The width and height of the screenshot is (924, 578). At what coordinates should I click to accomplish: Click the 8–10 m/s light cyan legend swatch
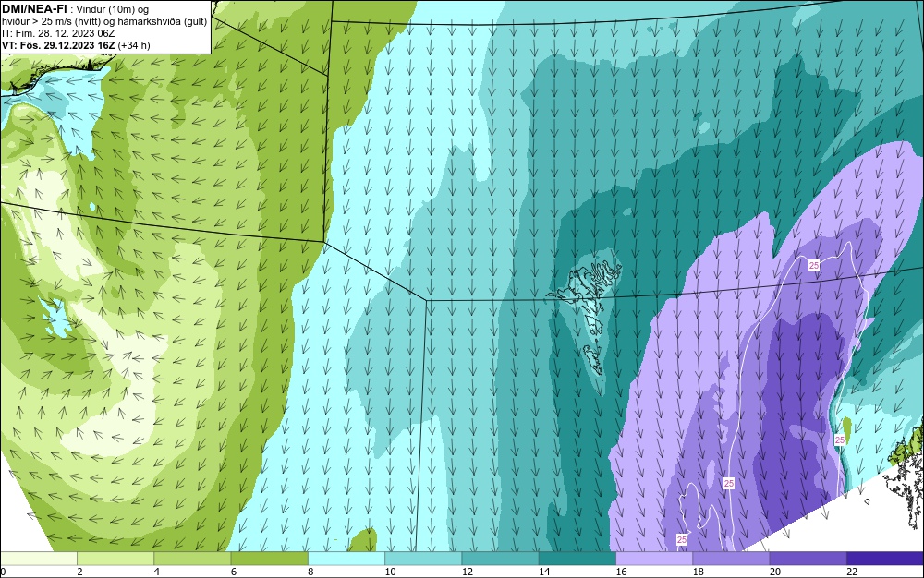tap(346, 558)
